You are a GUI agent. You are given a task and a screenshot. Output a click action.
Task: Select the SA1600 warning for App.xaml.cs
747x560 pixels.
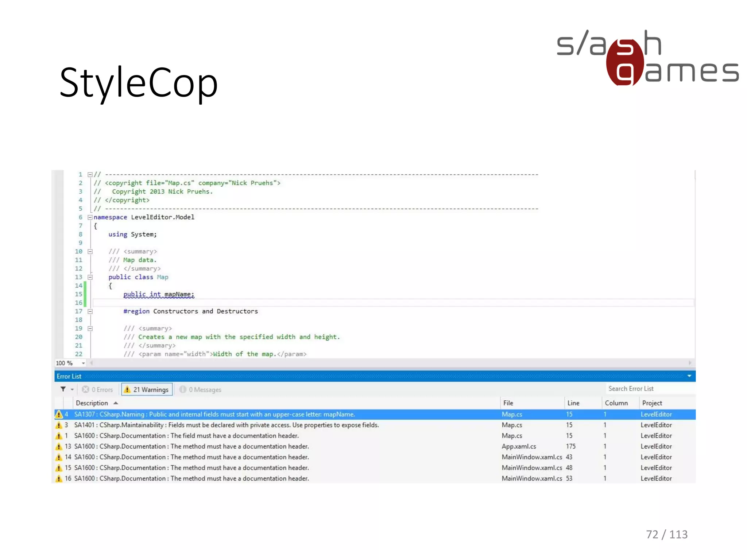[x=375, y=446]
